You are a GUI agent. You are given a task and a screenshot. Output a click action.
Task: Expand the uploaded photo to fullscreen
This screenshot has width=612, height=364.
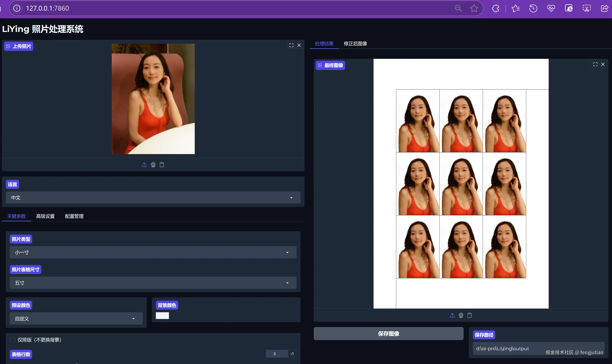coord(291,45)
